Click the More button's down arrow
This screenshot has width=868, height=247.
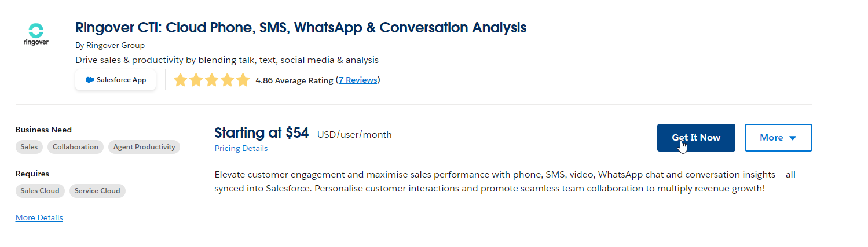click(x=793, y=138)
